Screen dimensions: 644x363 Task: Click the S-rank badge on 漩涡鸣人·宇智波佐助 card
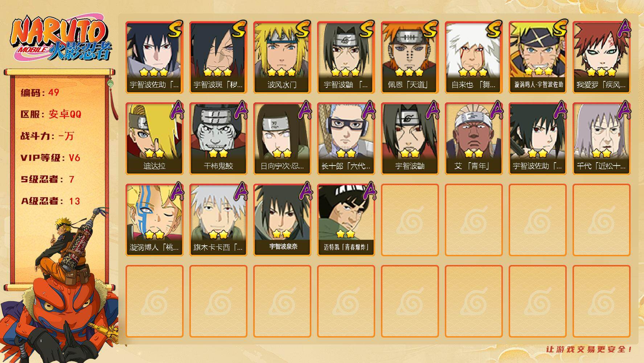558,29
